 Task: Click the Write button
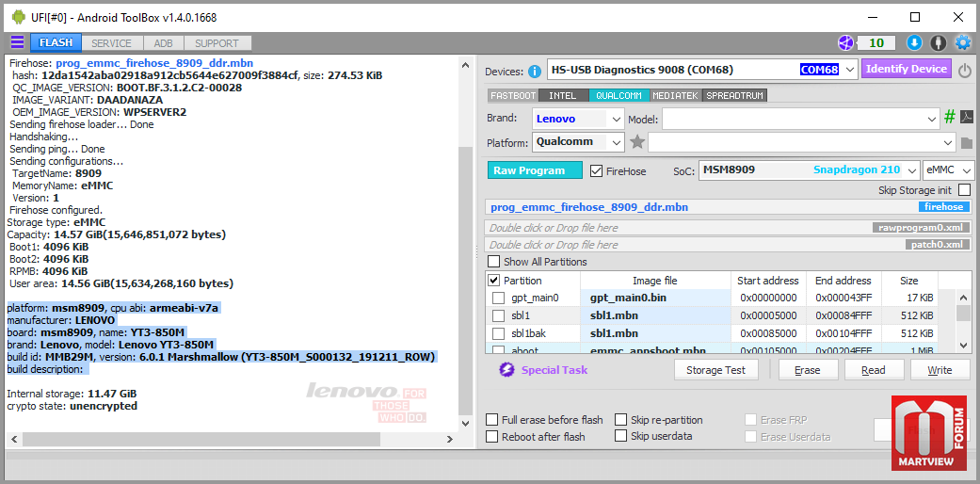(x=940, y=369)
